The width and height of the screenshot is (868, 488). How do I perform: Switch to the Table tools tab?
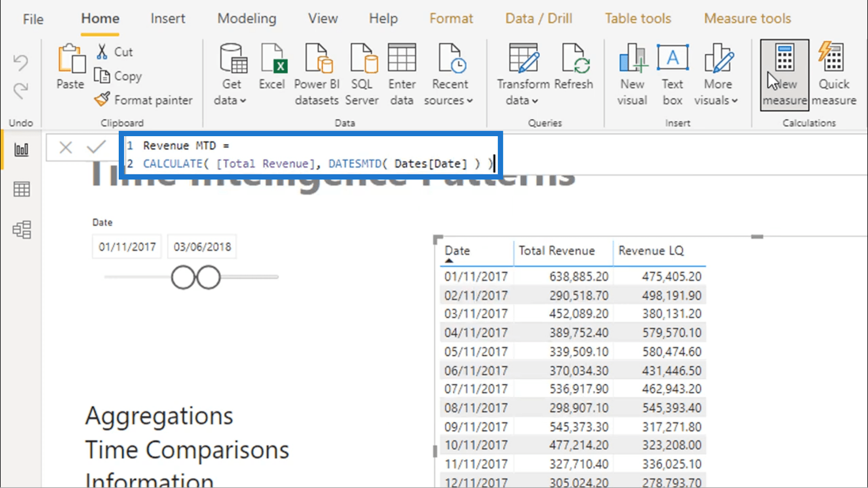(638, 18)
